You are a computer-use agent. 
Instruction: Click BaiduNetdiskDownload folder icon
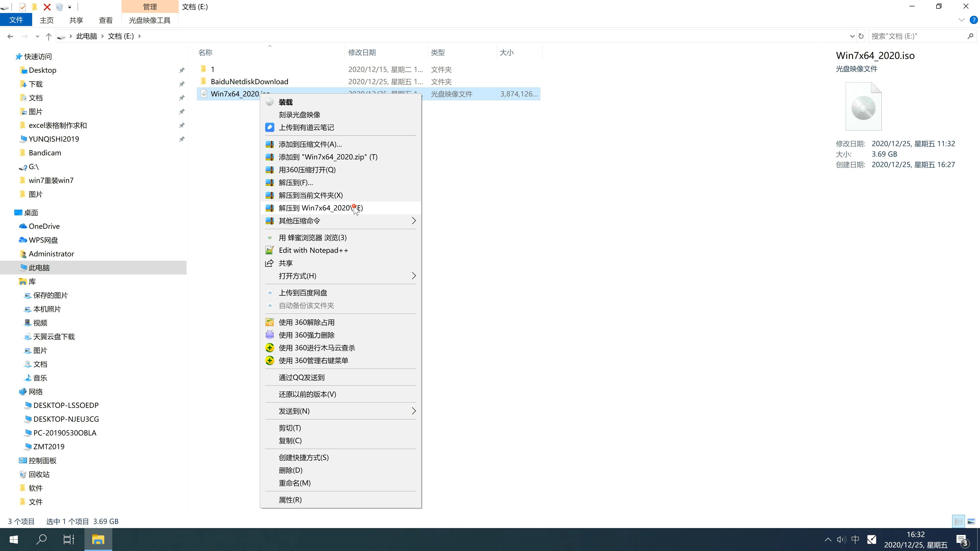(x=203, y=81)
